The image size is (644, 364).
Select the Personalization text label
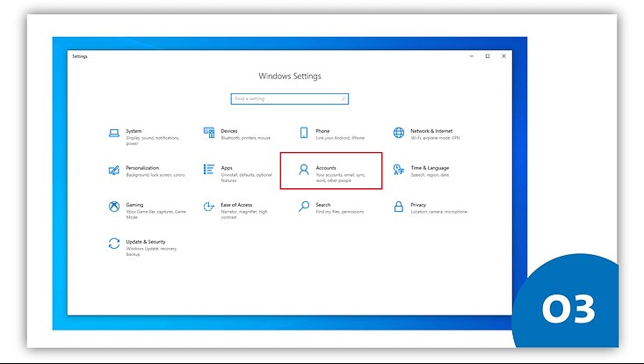coord(142,167)
